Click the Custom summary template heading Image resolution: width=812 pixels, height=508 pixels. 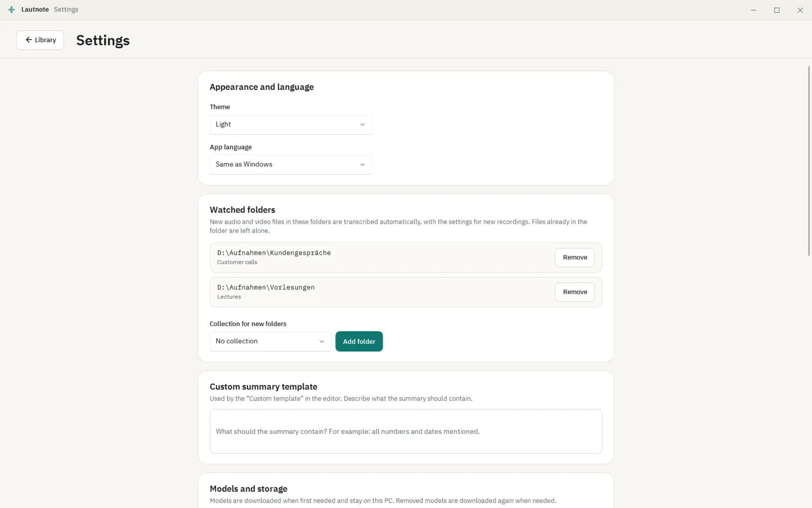coord(263,387)
